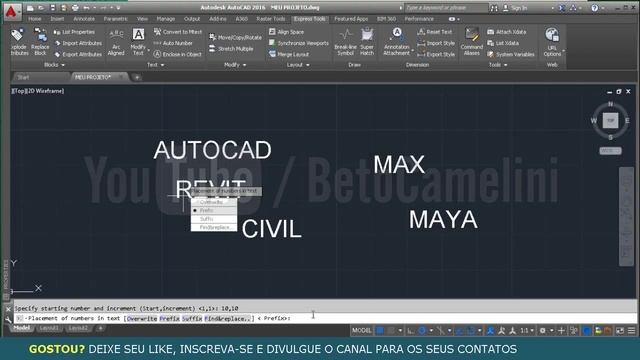Toggle clean screen icon in status bar
The height and width of the screenshot is (360, 640).
click(620, 331)
